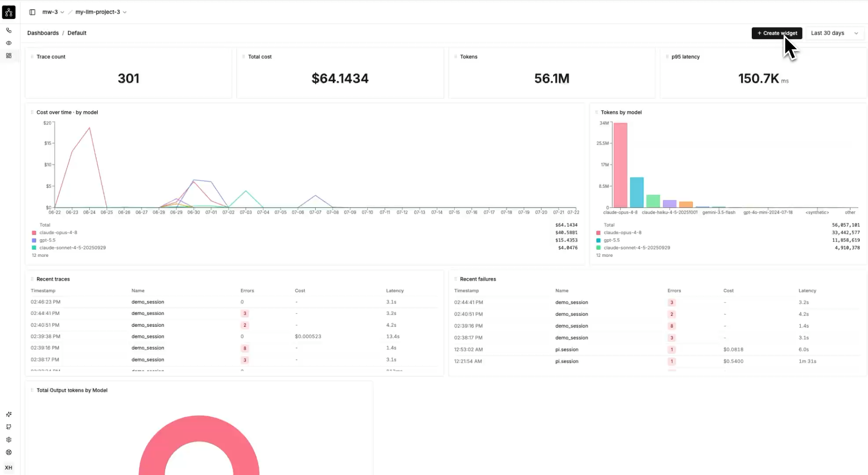
Task: Click Total Output tokens by Model drag handle
Action: click(32, 390)
